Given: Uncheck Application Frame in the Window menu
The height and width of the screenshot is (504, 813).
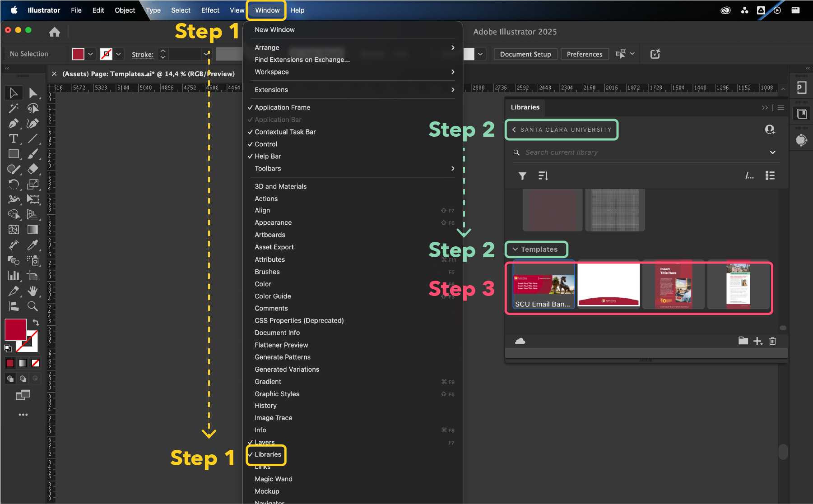Looking at the screenshot, I should (282, 107).
